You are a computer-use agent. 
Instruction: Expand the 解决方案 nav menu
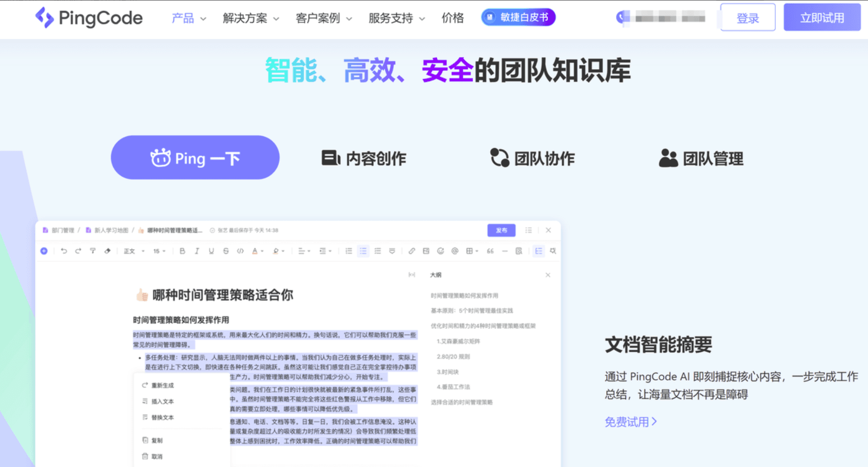[251, 18]
